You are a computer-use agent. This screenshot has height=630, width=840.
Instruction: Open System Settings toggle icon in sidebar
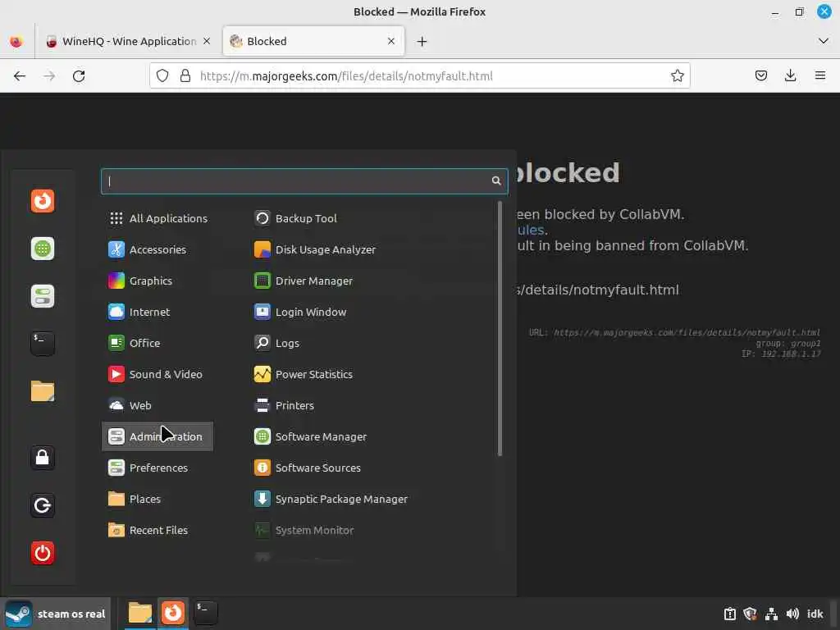[43, 295]
